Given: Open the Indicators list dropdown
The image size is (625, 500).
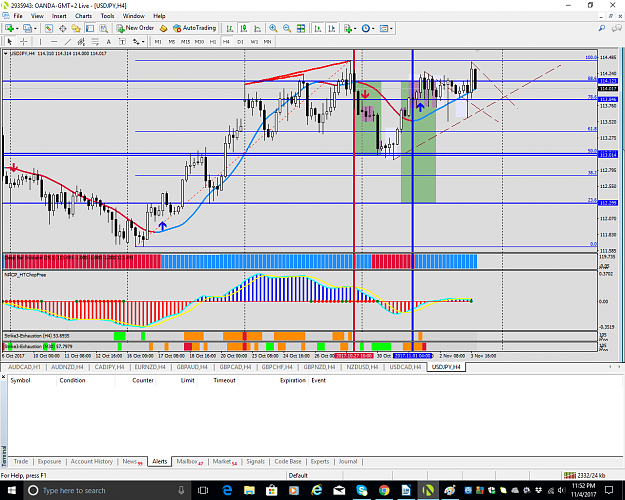Looking at the screenshot, I should click(x=350, y=28).
